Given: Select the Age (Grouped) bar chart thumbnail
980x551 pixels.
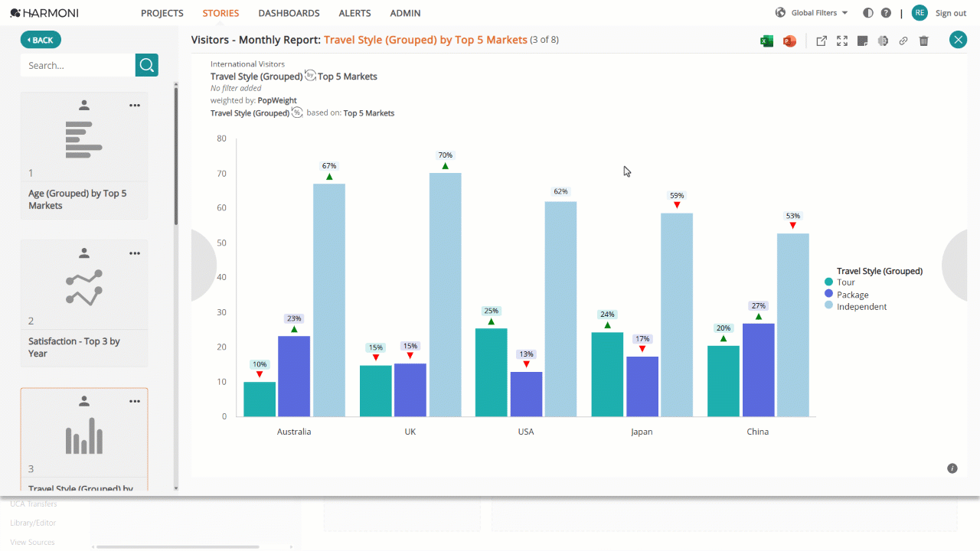Looking at the screenshot, I should 84,140.
